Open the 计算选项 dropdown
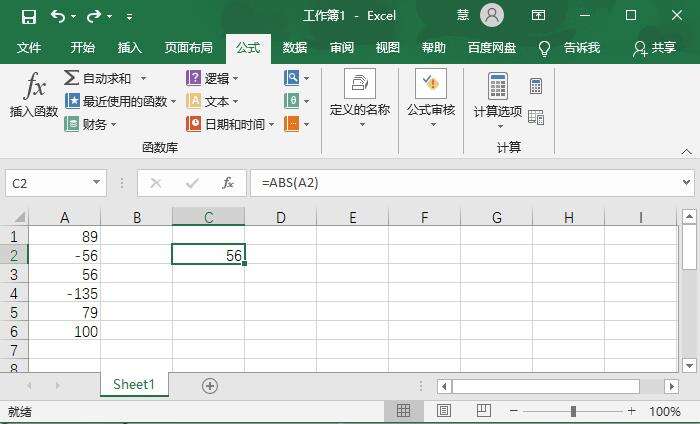 pos(498,100)
